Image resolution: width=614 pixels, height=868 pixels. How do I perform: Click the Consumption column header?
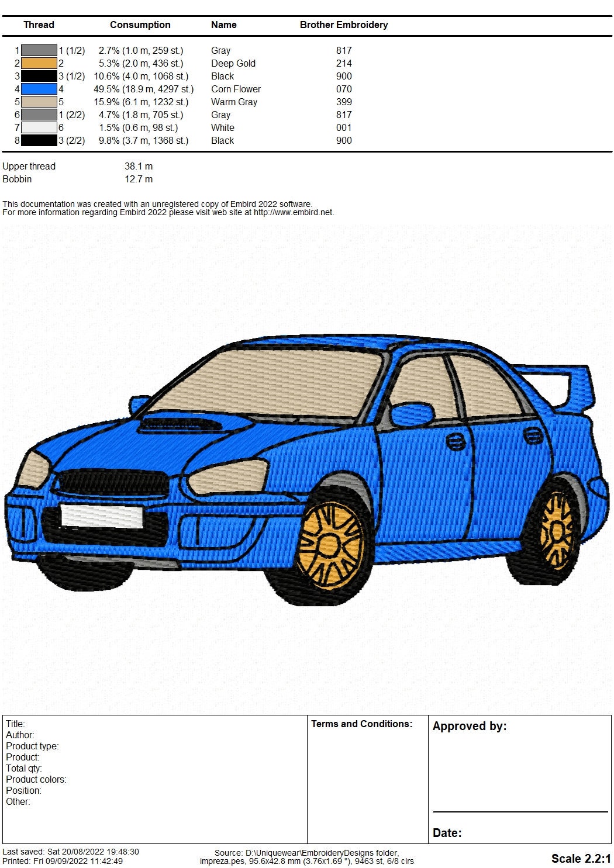(140, 25)
